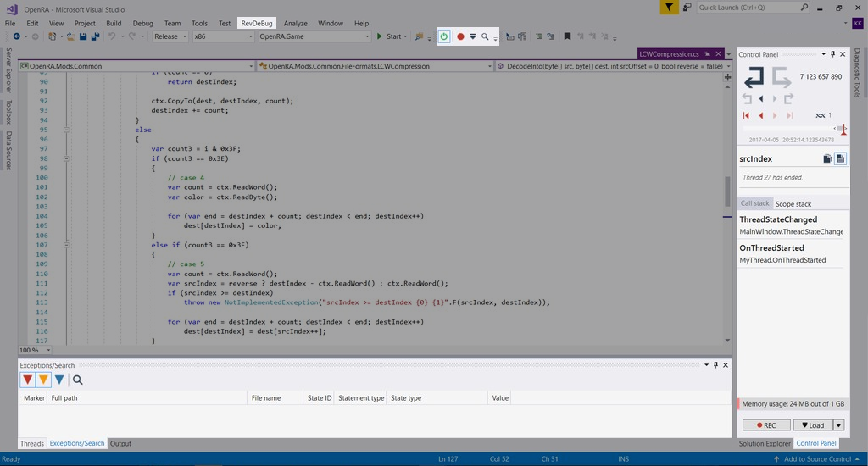
Task: Click the red exception filter triangle
Action: pos(27,380)
